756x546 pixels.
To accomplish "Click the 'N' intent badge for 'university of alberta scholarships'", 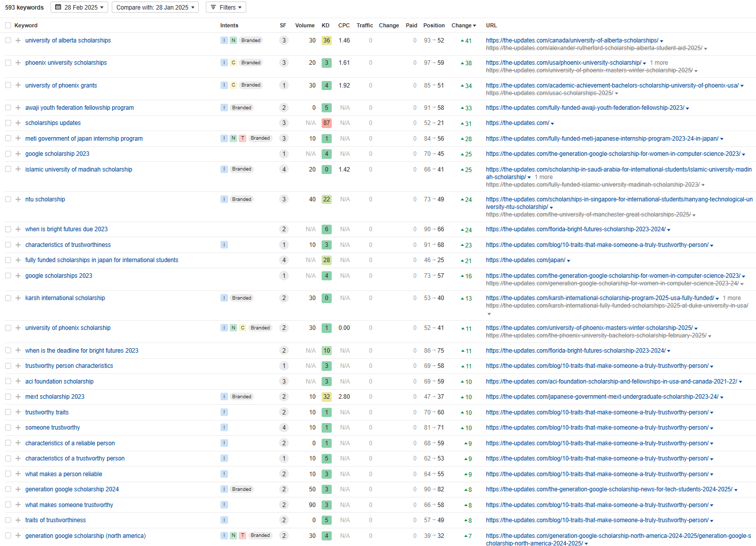I will click(233, 40).
